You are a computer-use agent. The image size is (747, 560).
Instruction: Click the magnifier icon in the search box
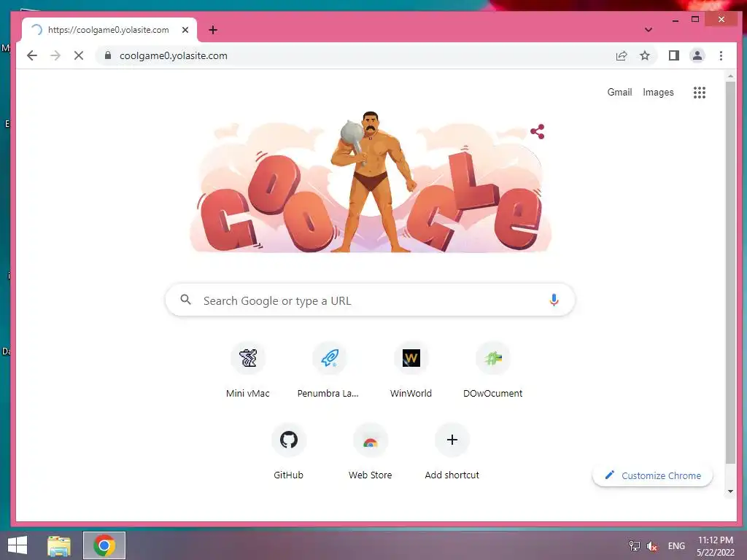pyautogui.click(x=186, y=300)
